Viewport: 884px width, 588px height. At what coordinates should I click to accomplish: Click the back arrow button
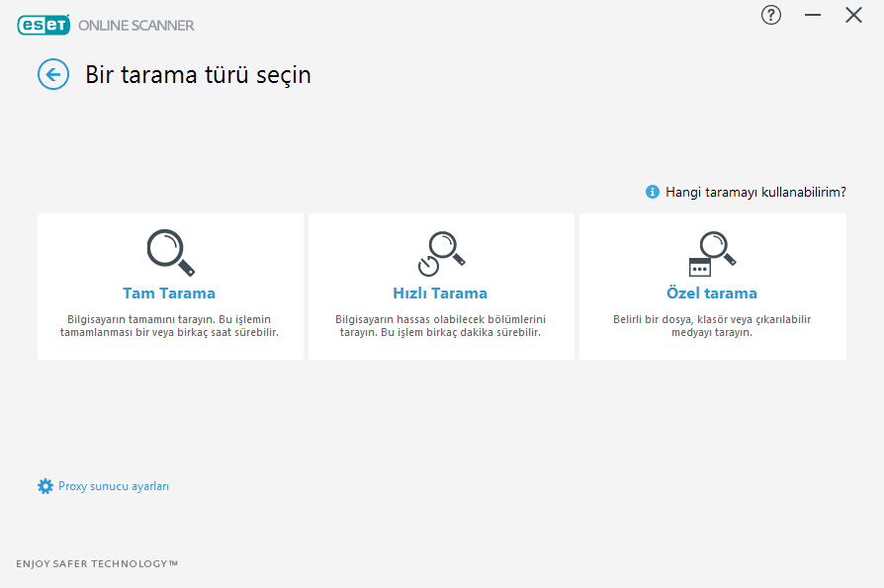(x=53, y=74)
